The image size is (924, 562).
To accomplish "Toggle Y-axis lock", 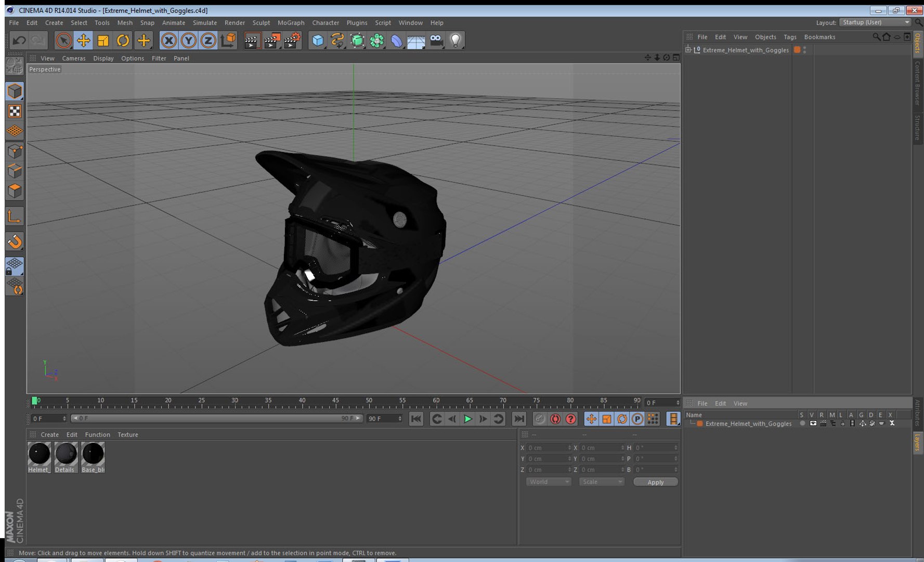I will [x=188, y=40].
